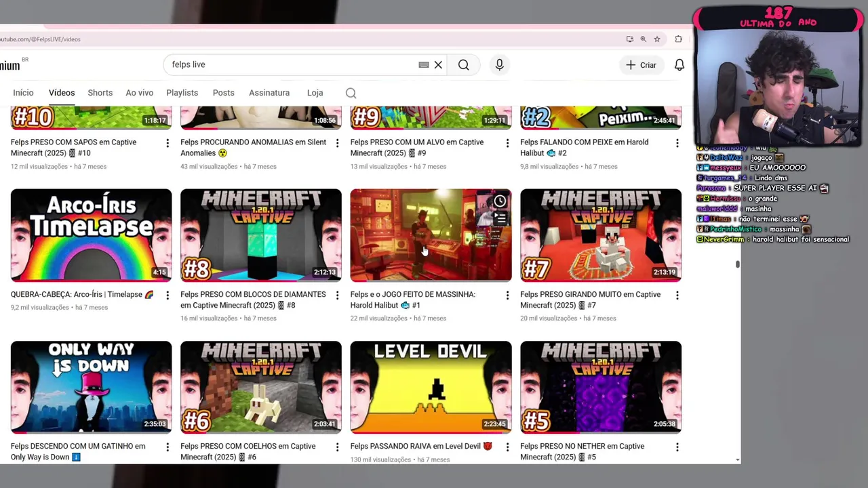Go to the Início tab
This screenshot has width=868, height=488.
(x=23, y=93)
